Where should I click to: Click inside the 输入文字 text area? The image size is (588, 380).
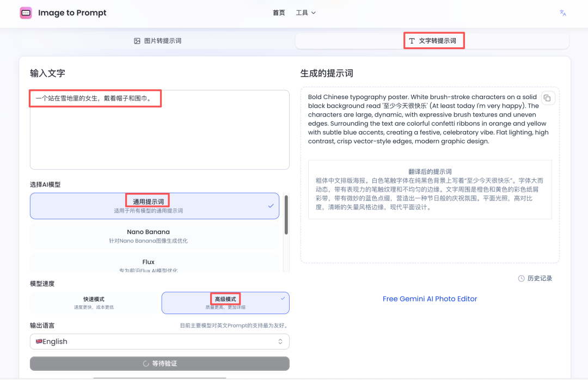tap(160, 136)
